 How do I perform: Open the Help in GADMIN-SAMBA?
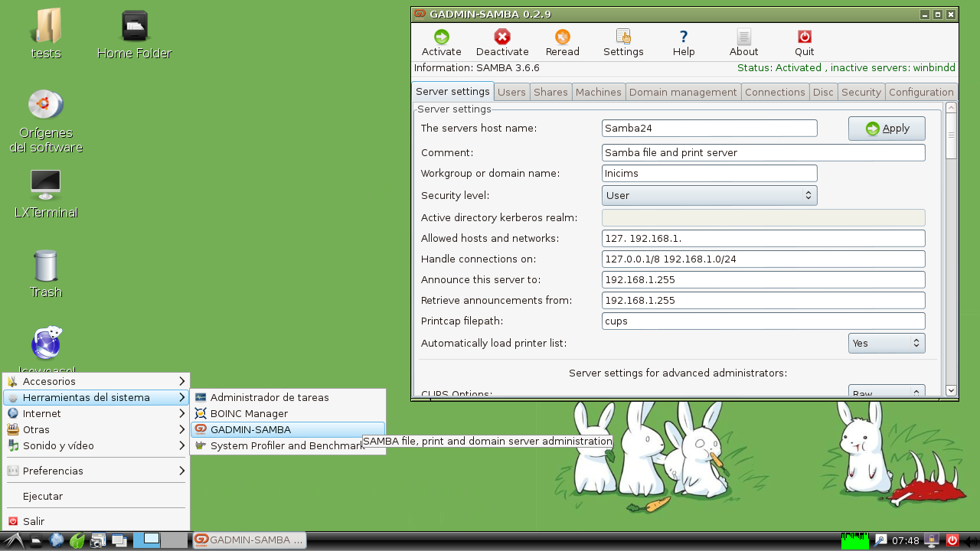683,42
